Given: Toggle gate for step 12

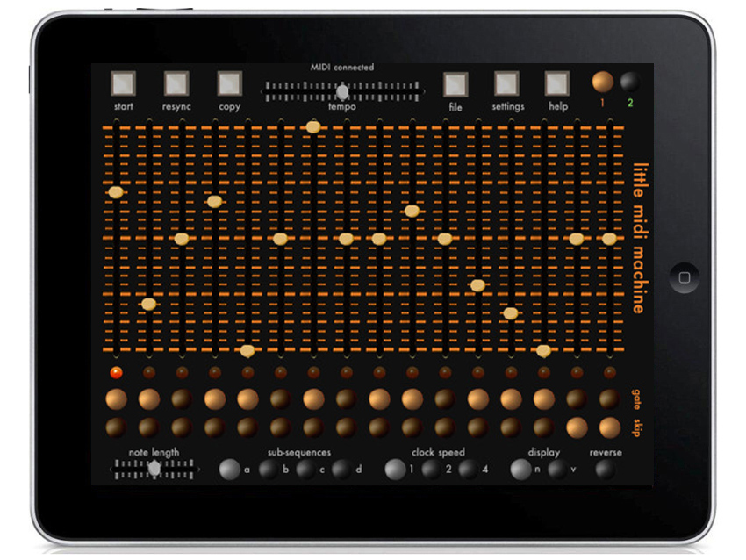Looking at the screenshot, I should [x=477, y=399].
